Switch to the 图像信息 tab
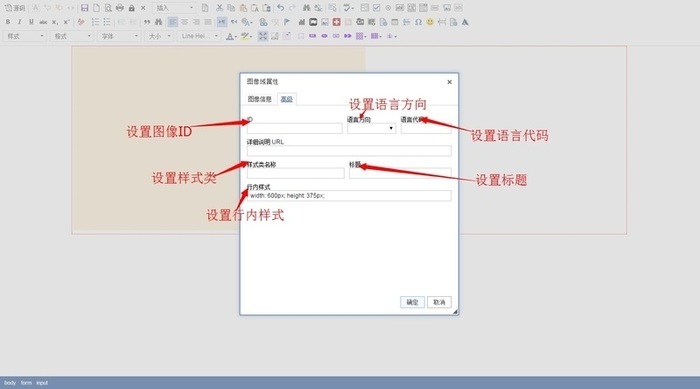The width and height of the screenshot is (700, 389). pyautogui.click(x=260, y=99)
